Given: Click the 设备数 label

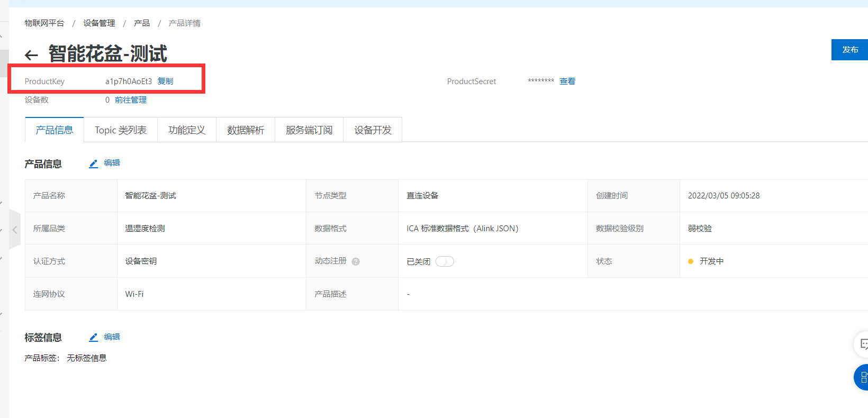Looking at the screenshot, I should [37, 100].
